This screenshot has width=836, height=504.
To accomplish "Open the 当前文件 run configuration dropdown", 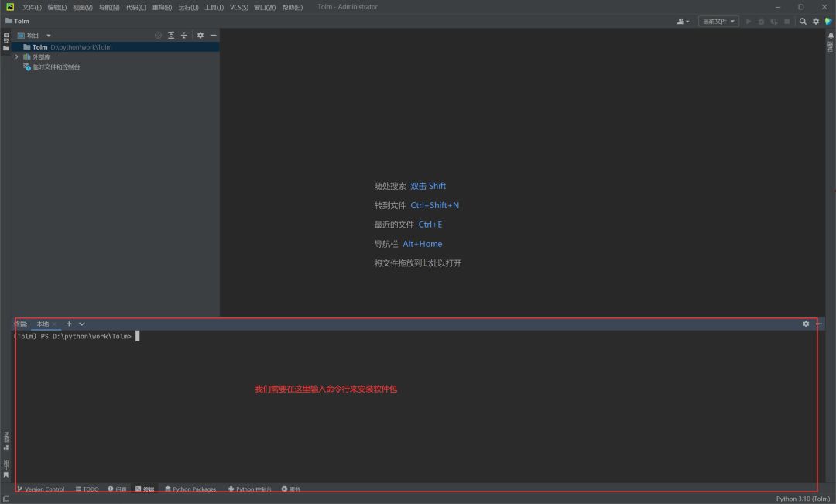I will tap(718, 22).
